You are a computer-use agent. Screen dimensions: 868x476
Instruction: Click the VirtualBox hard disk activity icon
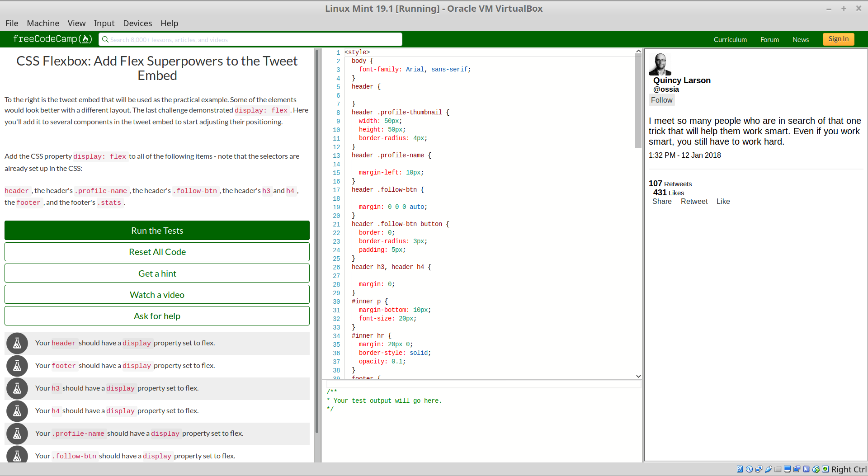[740, 469]
